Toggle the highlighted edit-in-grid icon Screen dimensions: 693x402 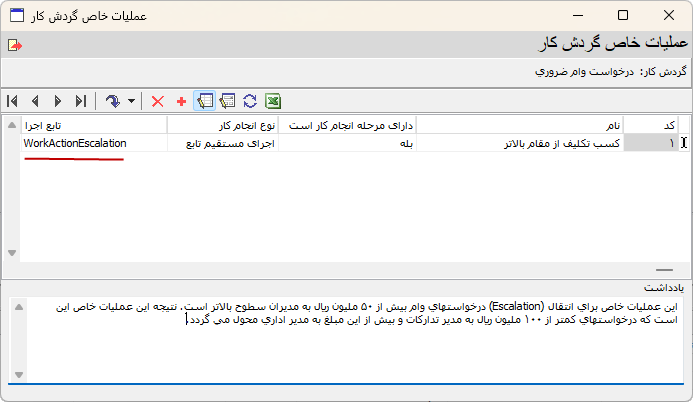tap(204, 101)
